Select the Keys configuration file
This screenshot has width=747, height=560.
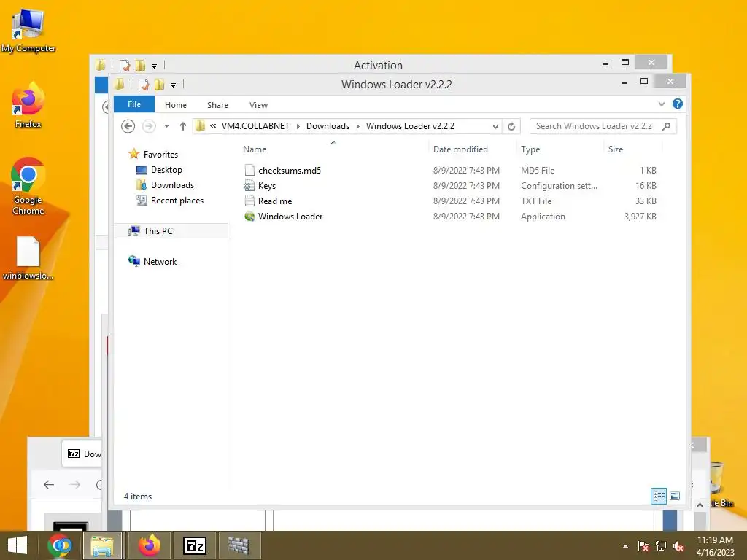tap(267, 186)
